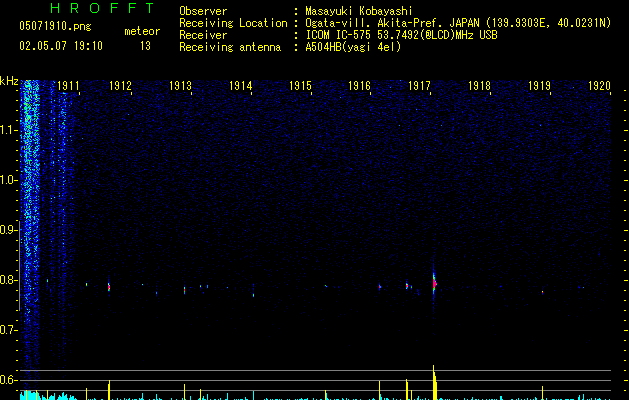The image size is (629, 400).
Task: Click the 1914 time marker
Action: [x=240, y=86]
